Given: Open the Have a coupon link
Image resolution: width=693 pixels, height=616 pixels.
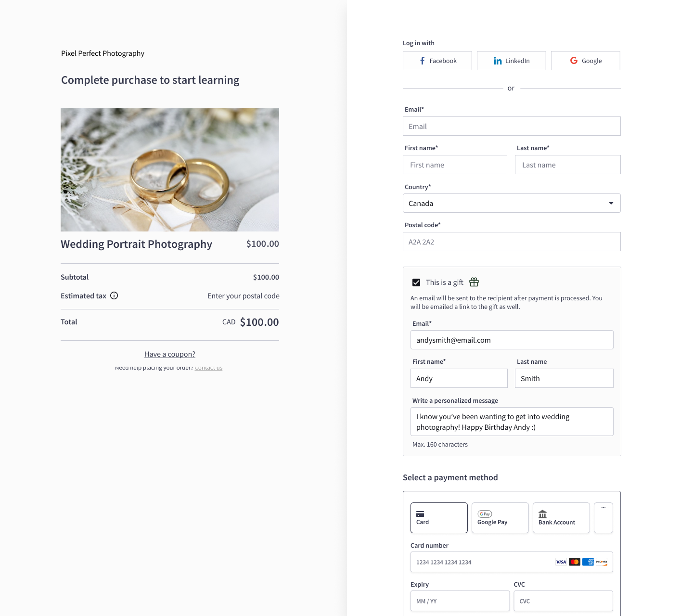Looking at the screenshot, I should [170, 354].
